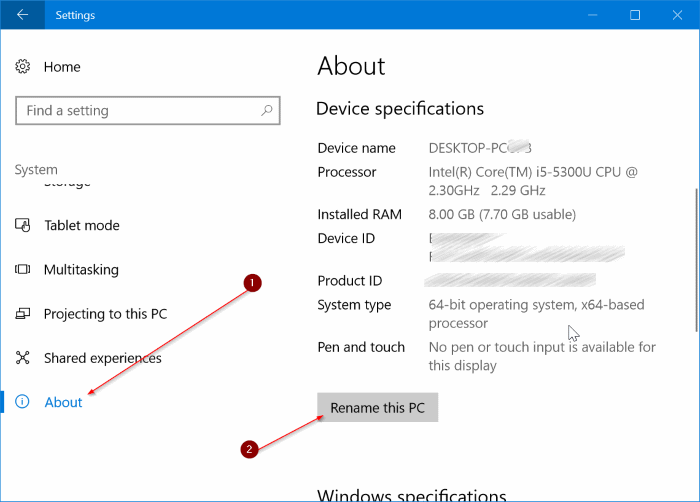
Task: Focus the Find a setting search box
Action: 148,110
